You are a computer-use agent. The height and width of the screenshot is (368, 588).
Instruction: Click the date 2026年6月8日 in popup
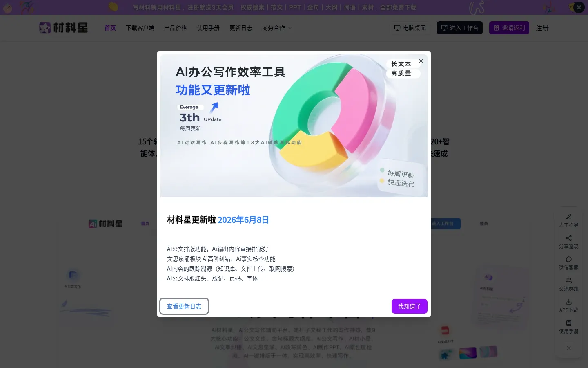pyautogui.click(x=243, y=220)
